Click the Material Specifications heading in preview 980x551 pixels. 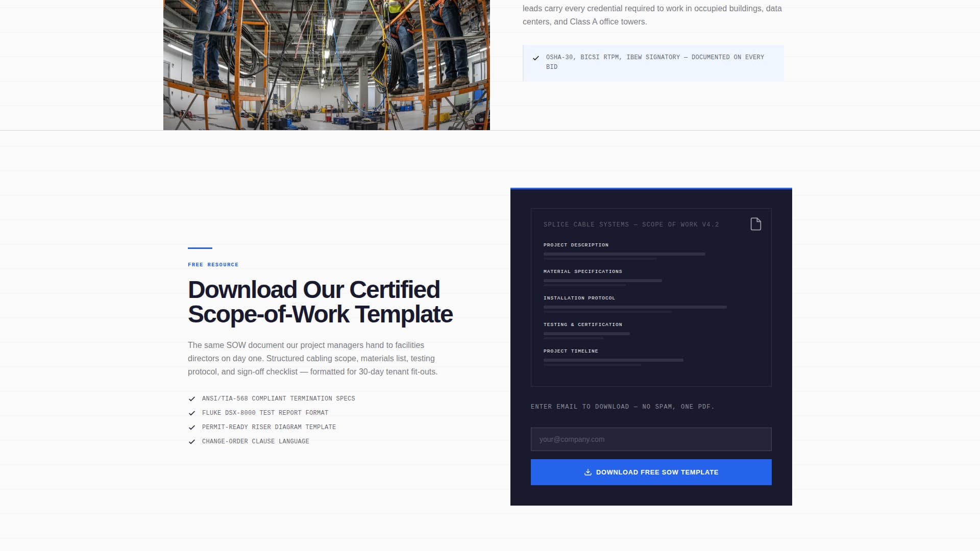coord(583,271)
